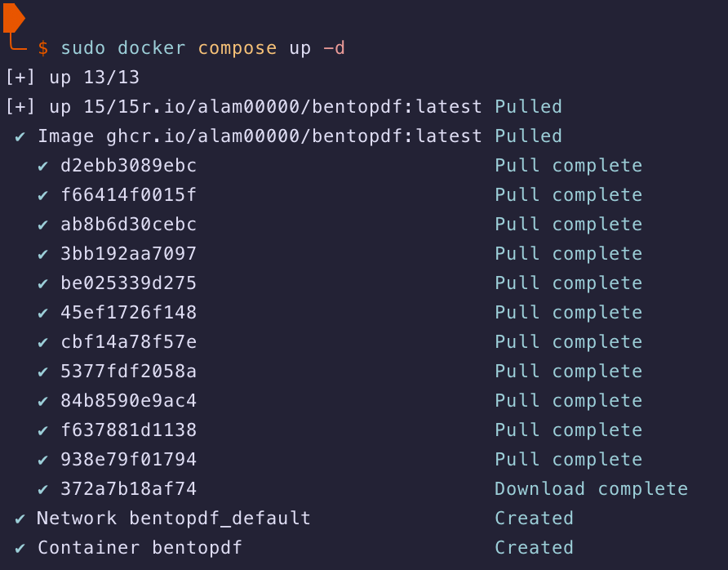Click the orange prompt arrow icon
The width and height of the screenshot is (728, 570).
pos(13,16)
